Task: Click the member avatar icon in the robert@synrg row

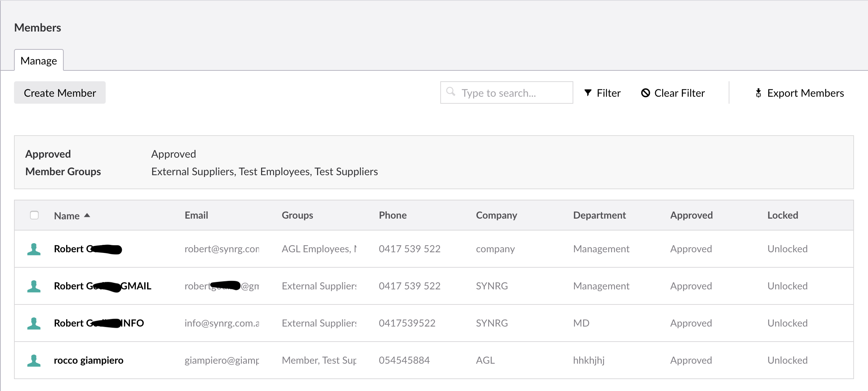Action: (x=34, y=249)
